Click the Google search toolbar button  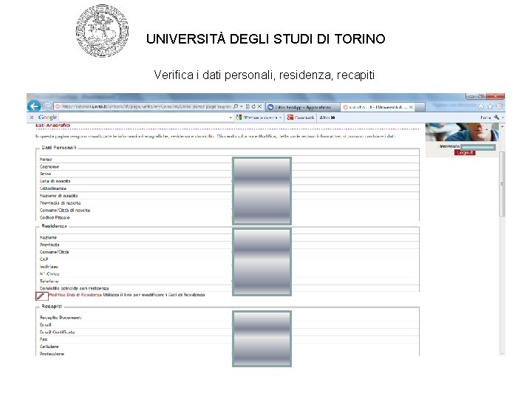[x=259, y=117]
